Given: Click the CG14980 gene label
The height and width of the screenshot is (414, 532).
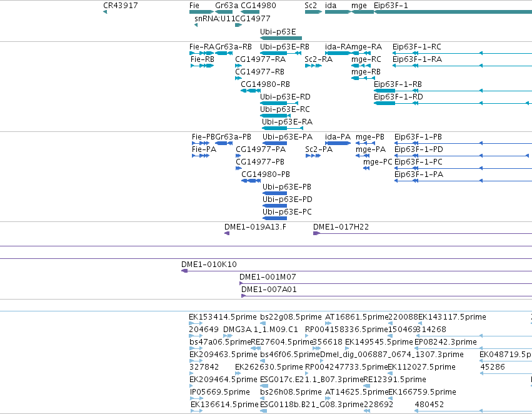Looking at the screenshot, I should point(258,6).
